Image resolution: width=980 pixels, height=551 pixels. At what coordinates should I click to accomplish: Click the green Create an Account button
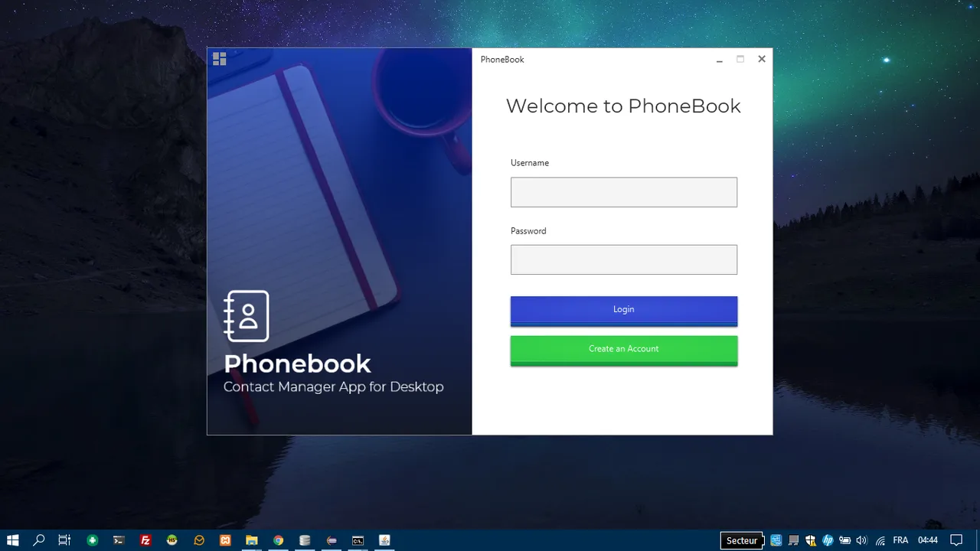coord(624,350)
